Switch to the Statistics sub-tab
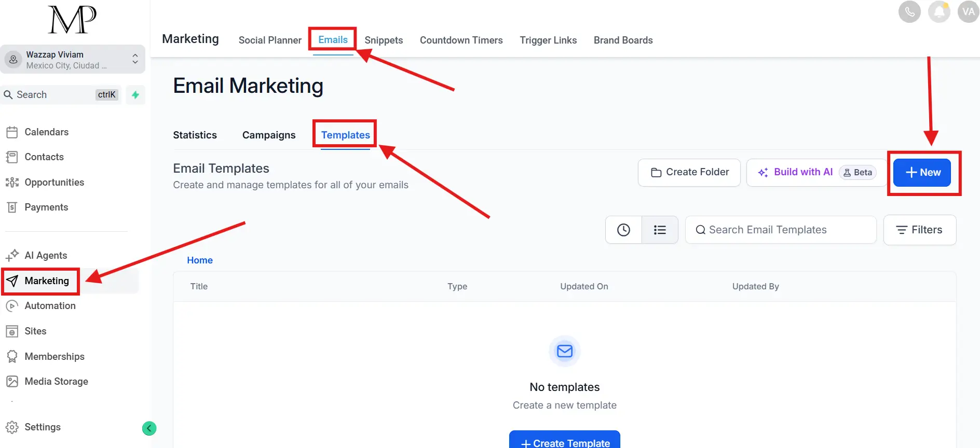980x448 pixels. click(x=195, y=135)
